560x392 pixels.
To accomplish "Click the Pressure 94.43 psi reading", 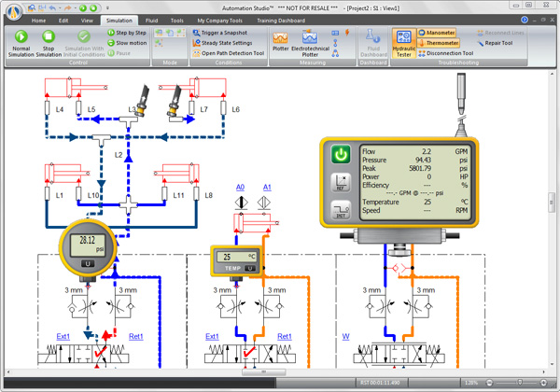I will (x=414, y=160).
